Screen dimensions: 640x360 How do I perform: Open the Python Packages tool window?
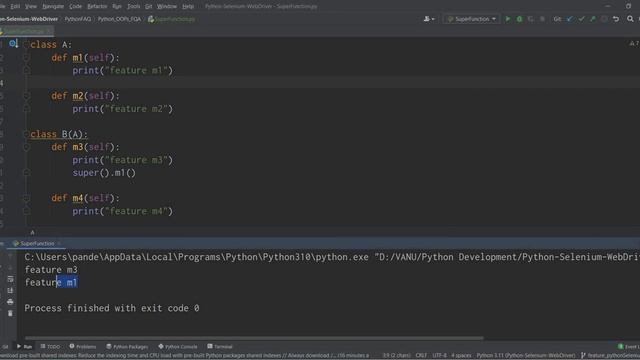click(x=127, y=347)
